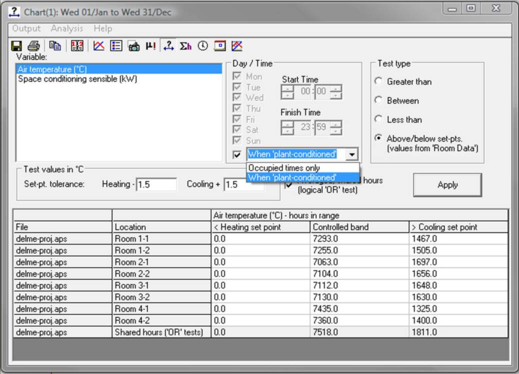Toggle the Thu day checkbox

pos(237,108)
